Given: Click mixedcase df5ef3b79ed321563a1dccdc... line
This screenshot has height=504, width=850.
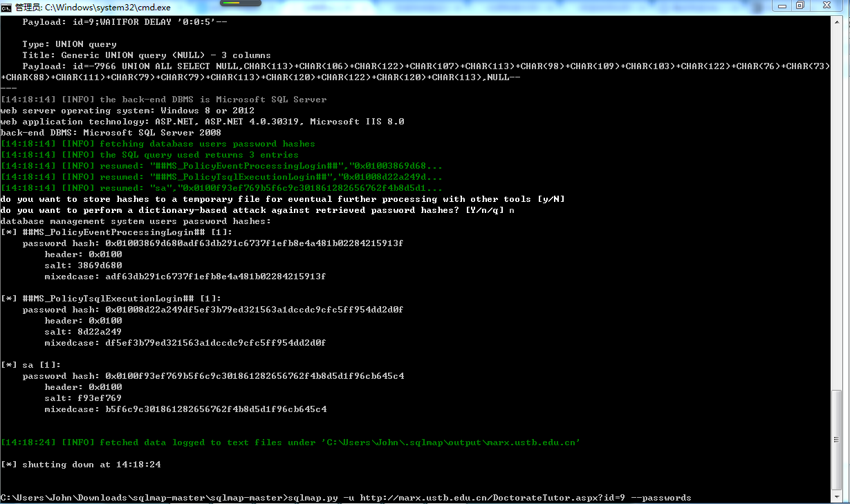Looking at the screenshot, I should (x=185, y=343).
